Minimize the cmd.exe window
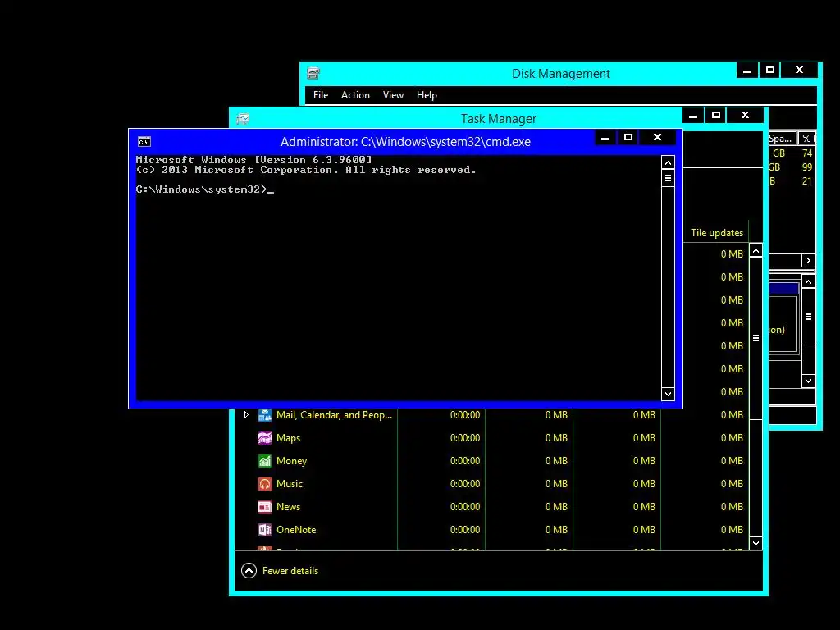This screenshot has height=630, width=840. pyautogui.click(x=605, y=138)
